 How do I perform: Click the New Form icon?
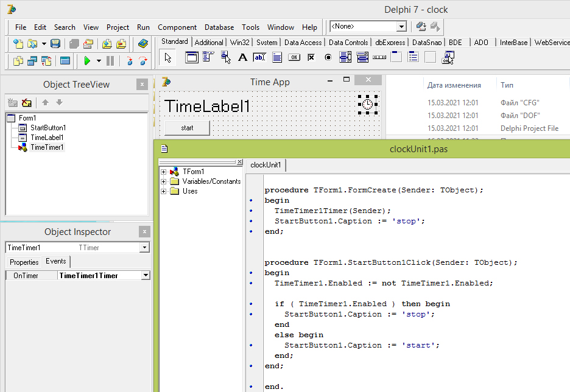pyautogui.click(x=65, y=61)
